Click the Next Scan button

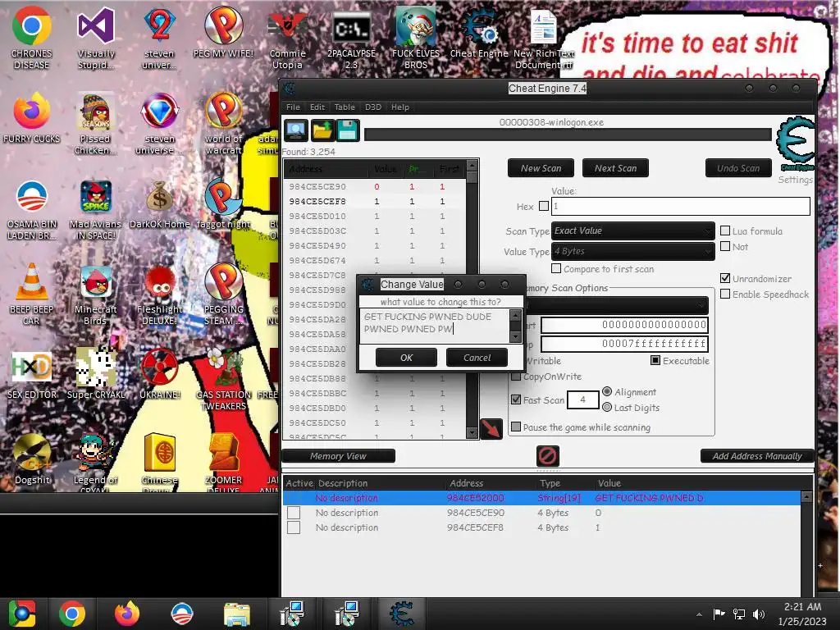point(615,168)
